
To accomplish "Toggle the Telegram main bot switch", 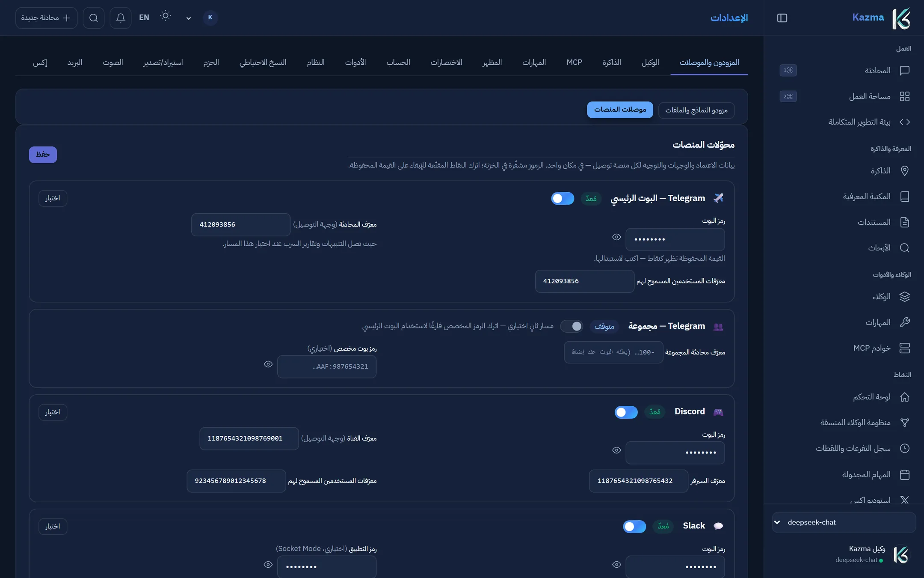I will click(563, 198).
